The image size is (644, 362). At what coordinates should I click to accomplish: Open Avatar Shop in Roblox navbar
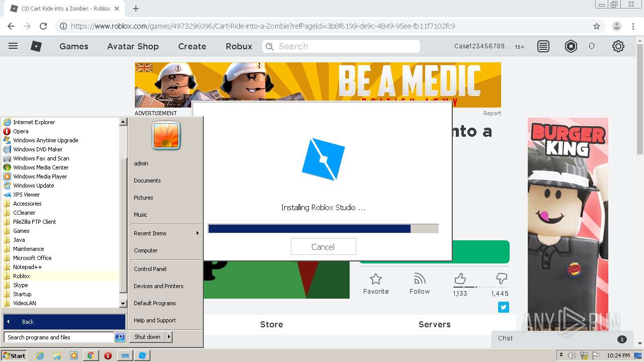coord(133,46)
